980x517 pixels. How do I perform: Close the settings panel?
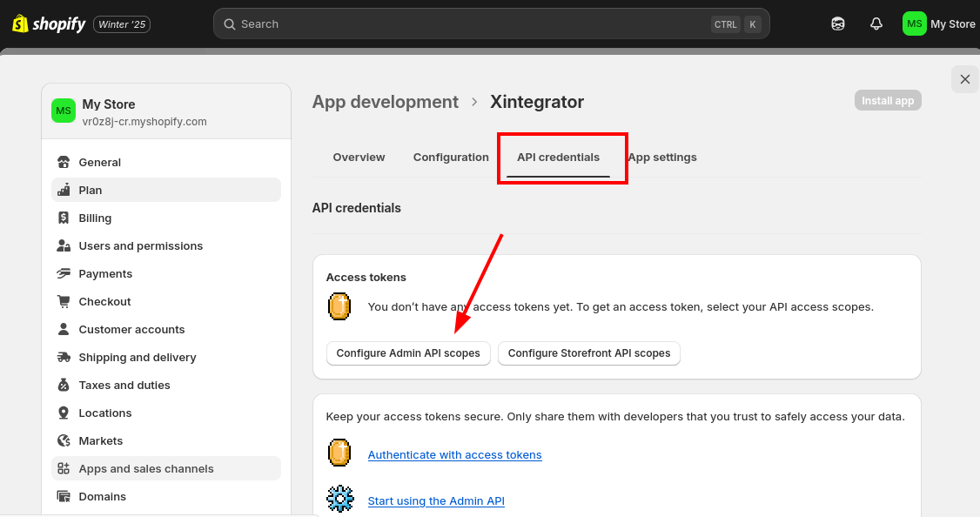coord(965,79)
